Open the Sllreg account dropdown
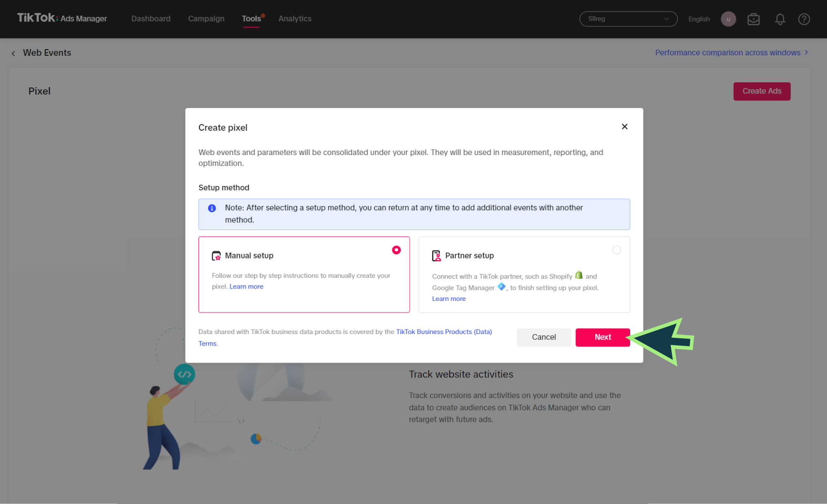The image size is (827, 504). pos(628,19)
